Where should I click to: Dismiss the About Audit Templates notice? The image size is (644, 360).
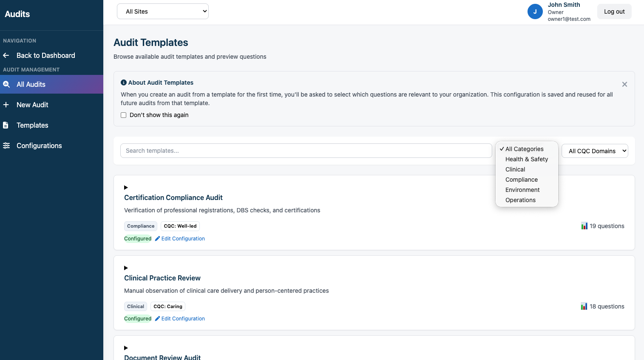pos(624,84)
